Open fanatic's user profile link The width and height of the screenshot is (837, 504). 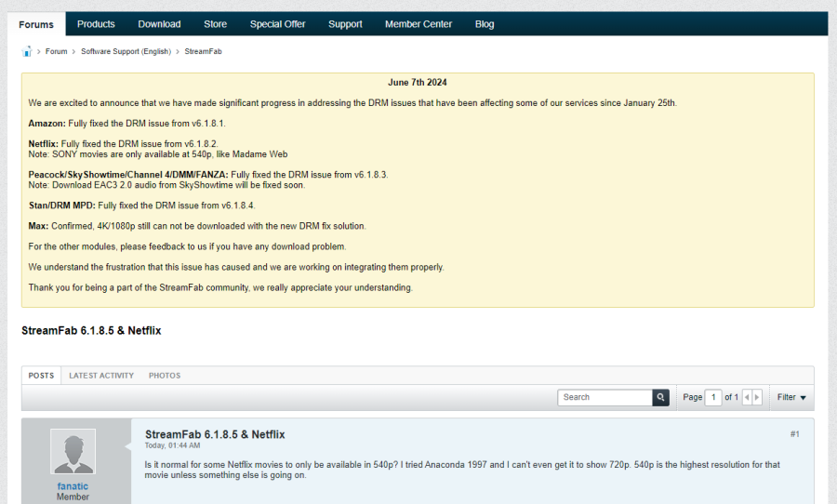coord(73,486)
